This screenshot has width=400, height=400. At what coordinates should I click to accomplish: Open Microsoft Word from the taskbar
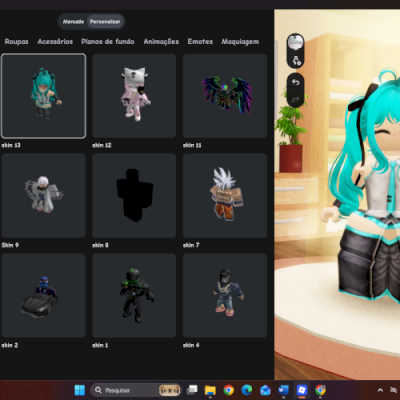tap(283, 390)
